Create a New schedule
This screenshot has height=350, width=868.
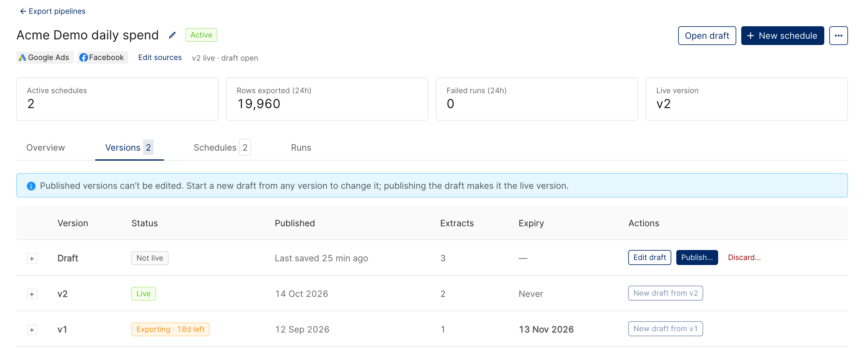click(x=782, y=35)
